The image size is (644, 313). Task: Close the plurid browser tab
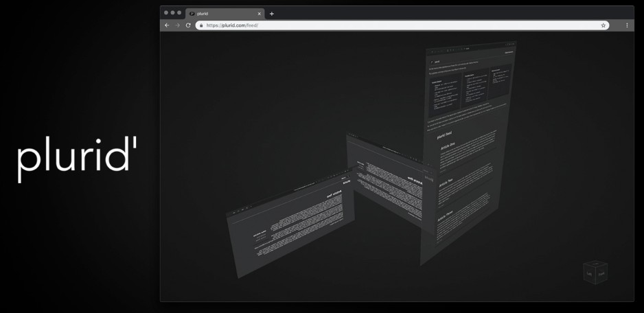(x=259, y=14)
